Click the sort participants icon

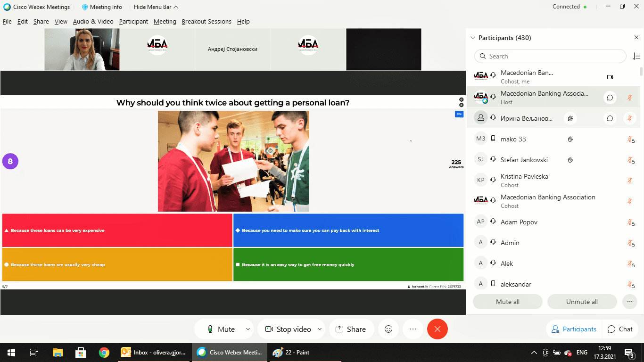click(636, 56)
